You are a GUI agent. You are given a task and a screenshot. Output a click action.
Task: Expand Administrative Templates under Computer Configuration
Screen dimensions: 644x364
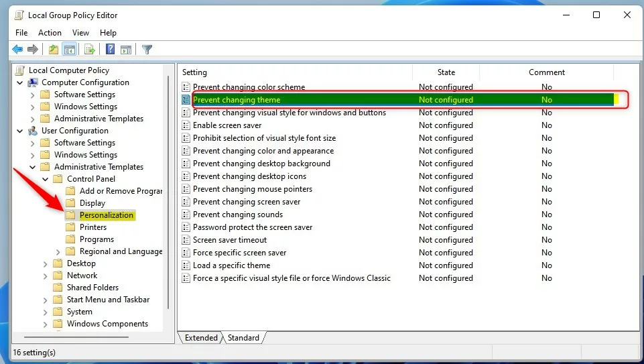pos(32,119)
